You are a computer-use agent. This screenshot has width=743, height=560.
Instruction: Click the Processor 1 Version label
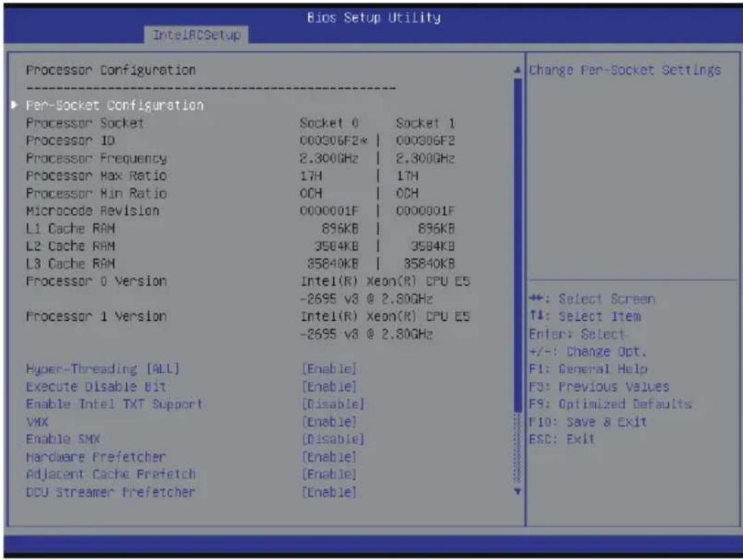pos(96,316)
